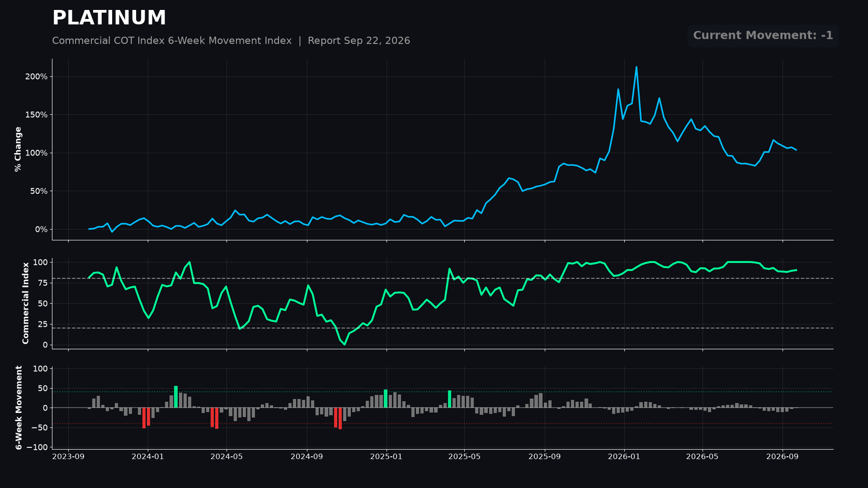The image size is (868, 488).
Task: Click the 6-Week Movement axis title
Action: 19,408
